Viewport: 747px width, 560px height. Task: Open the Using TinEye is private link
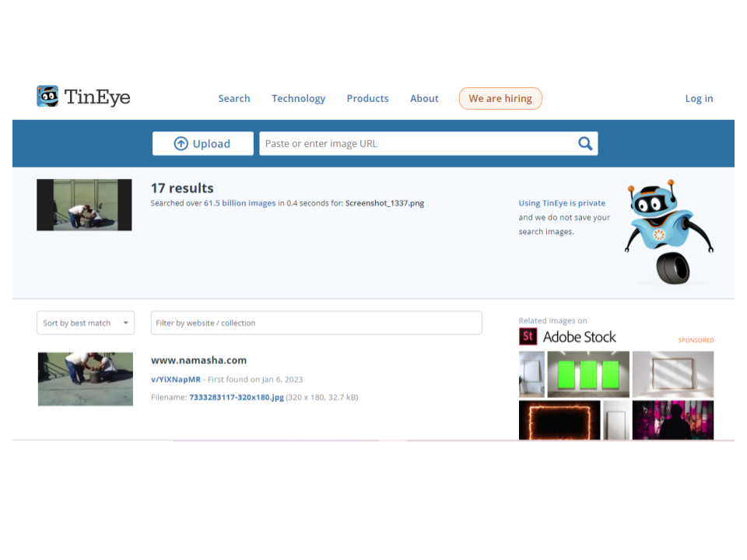point(562,203)
